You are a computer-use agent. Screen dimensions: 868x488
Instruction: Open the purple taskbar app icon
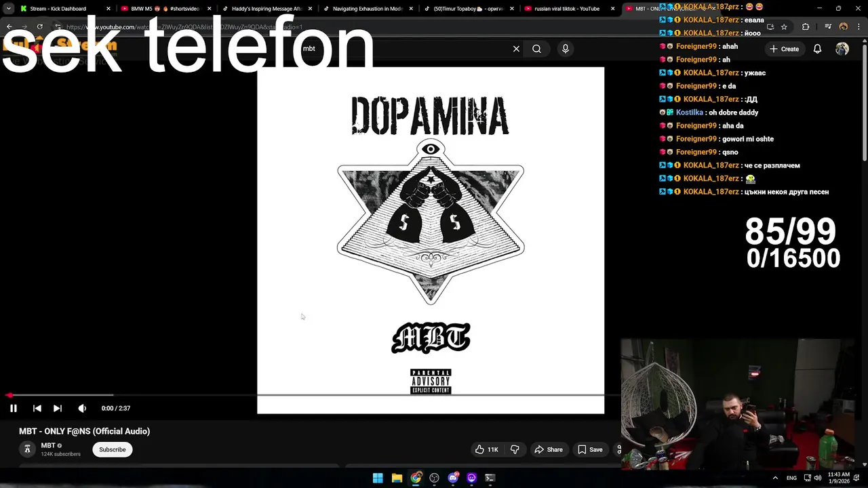(x=471, y=478)
